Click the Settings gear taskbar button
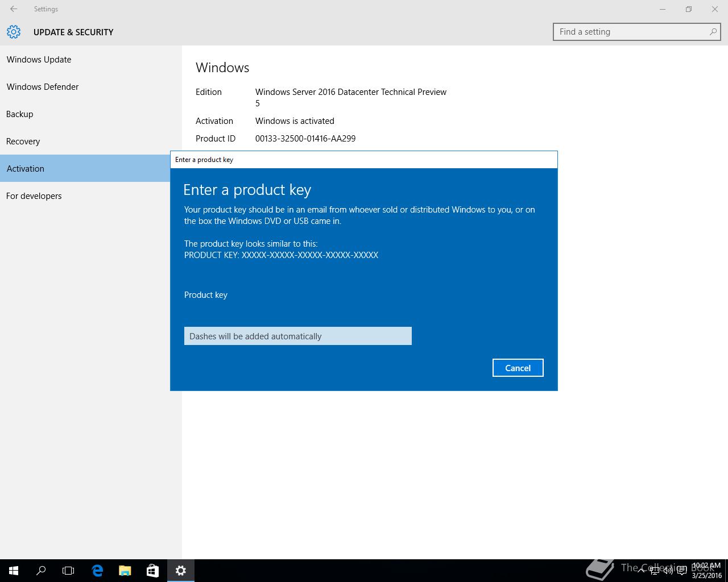The width and height of the screenshot is (728, 582). click(181, 571)
